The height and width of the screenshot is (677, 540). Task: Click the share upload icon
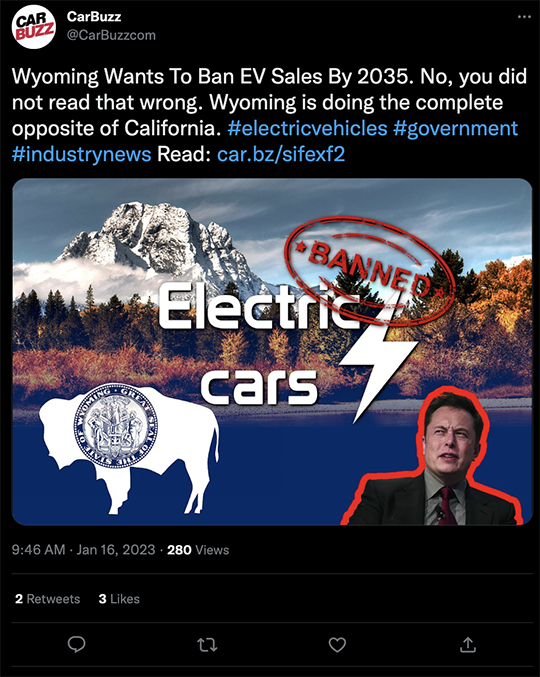point(467,645)
